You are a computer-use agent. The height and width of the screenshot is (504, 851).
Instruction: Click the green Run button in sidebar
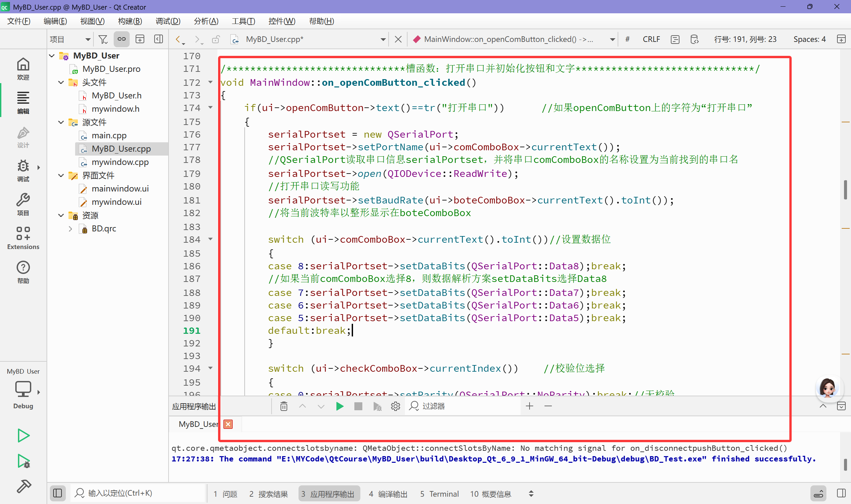23,436
